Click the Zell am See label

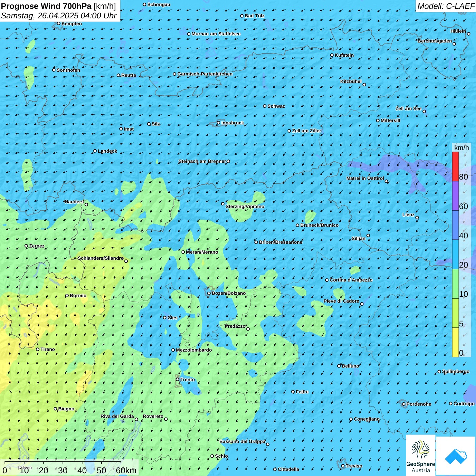[x=408, y=108]
